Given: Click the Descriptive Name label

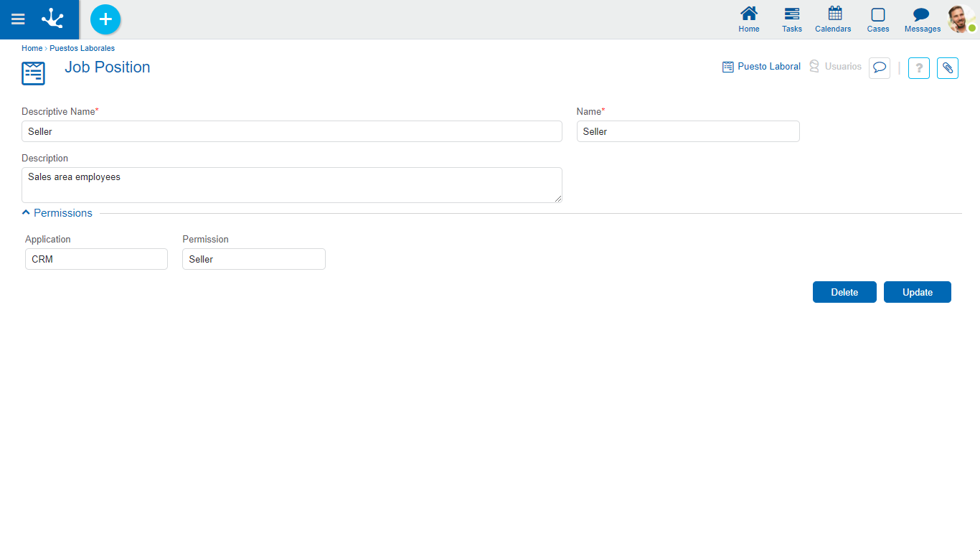Looking at the screenshot, I should tap(60, 112).
